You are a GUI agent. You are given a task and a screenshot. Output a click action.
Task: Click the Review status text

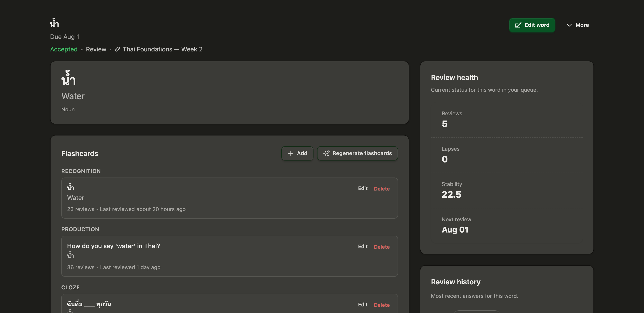tap(96, 49)
